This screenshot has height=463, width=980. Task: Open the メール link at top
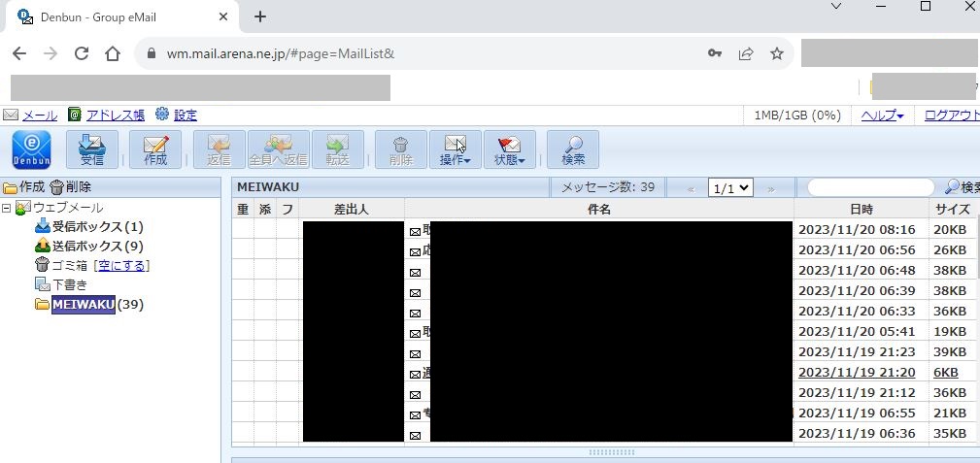click(40, 116)
